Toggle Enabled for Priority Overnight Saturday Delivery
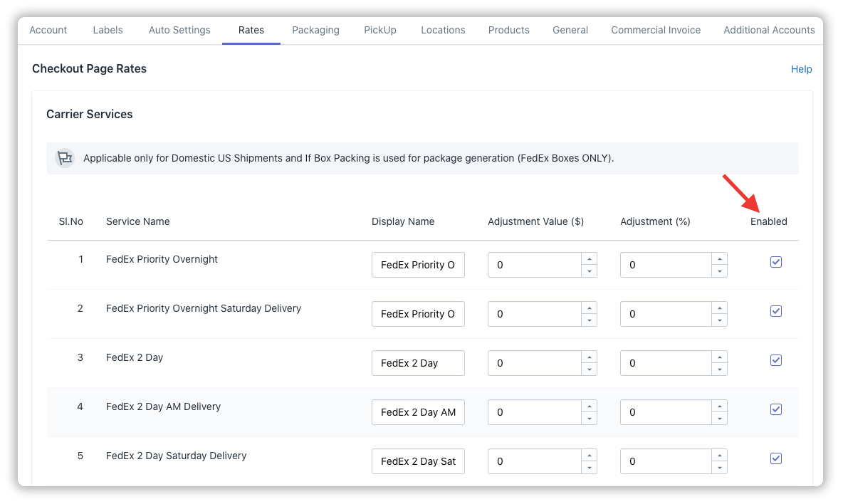Viewport: 843px width, 504px height. 776,311
